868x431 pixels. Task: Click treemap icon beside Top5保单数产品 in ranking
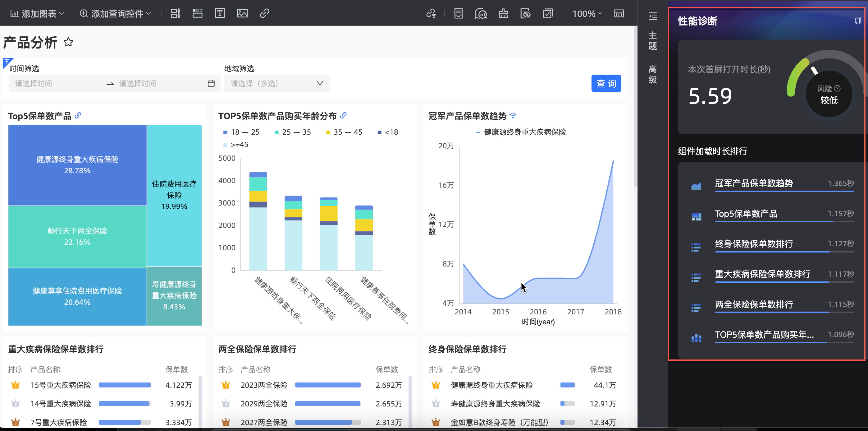(696, 216)
